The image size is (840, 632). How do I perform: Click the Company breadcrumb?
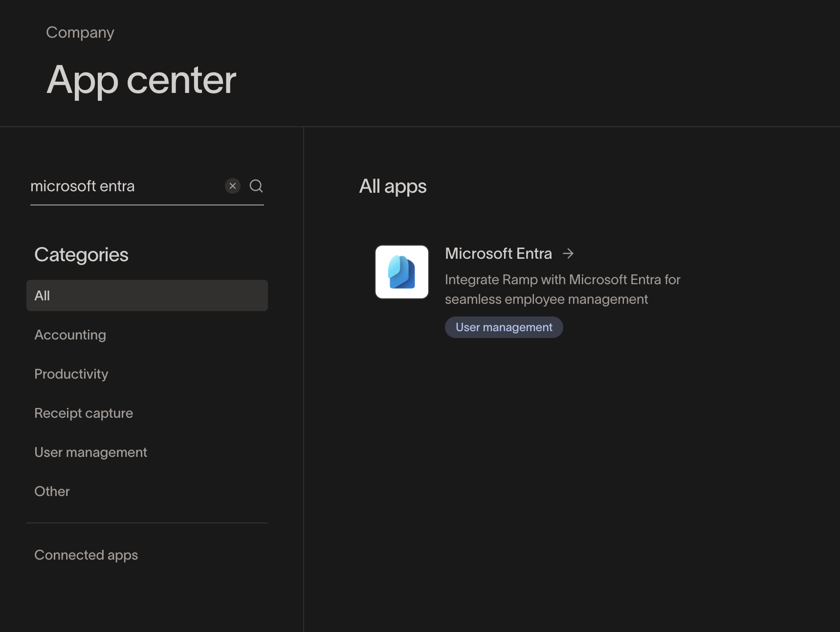pyautogui.click(x=80, y=33)
